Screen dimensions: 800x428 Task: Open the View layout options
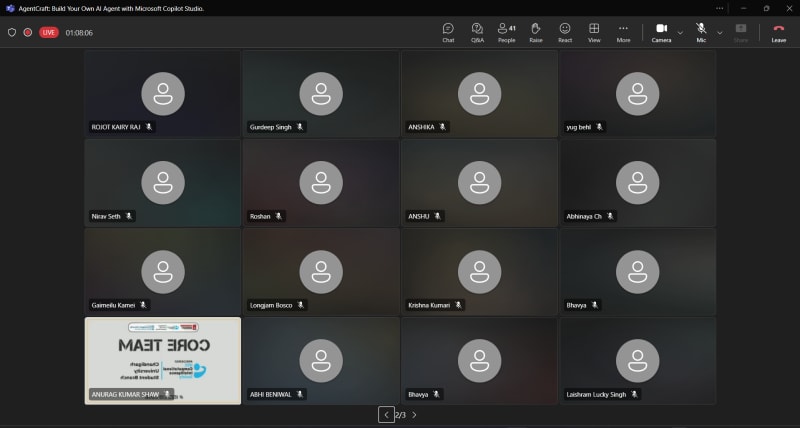pyautogui.click(x=594, y=33)
